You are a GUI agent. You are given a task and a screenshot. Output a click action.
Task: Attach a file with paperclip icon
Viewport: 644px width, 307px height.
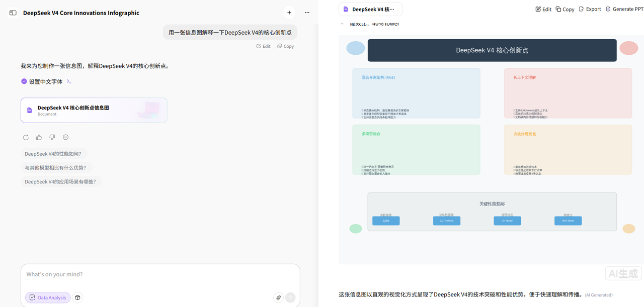[278, 297]
